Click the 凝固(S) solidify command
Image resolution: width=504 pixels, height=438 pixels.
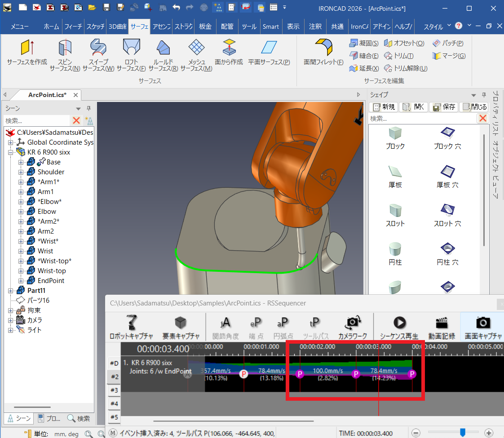[x=364, y=43]
